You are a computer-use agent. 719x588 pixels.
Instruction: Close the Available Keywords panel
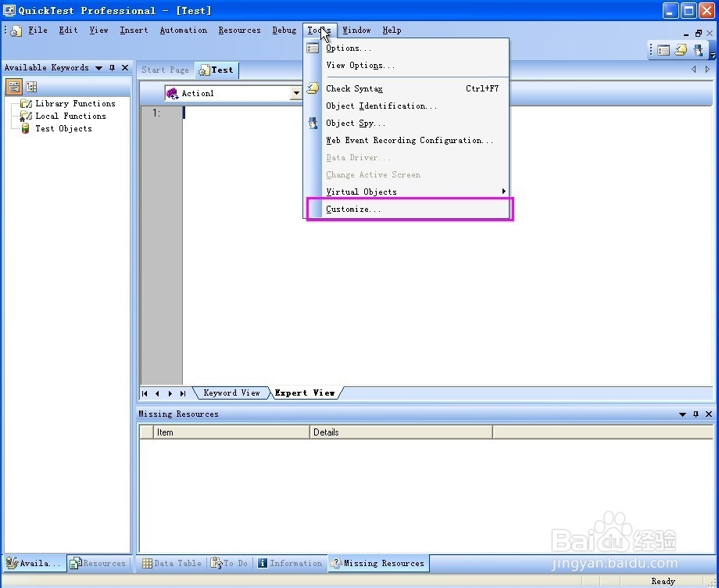pos(125,68)
